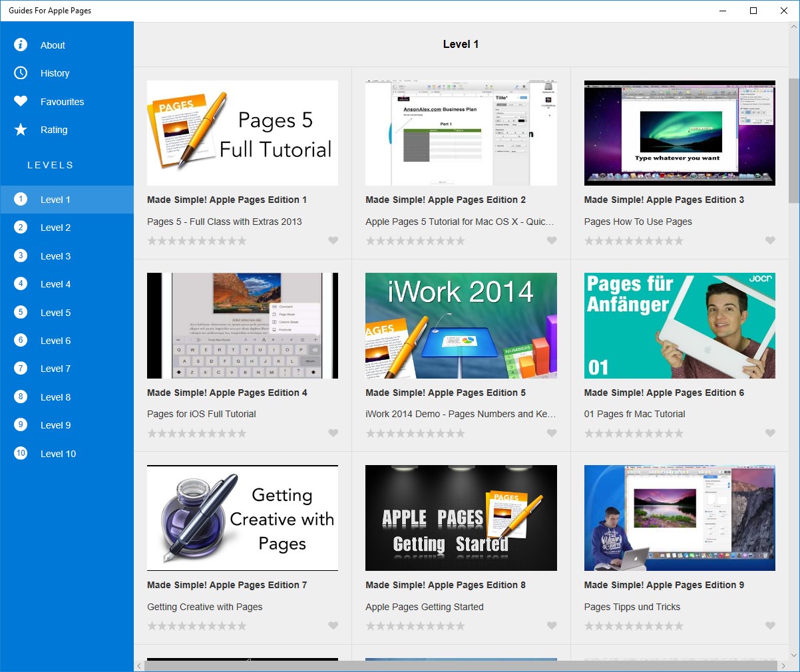Click the horizontal scrollbar thumb at bottom
Image resolution: width=800 pixels, height=672 pixels.
(x=461, y=665)
